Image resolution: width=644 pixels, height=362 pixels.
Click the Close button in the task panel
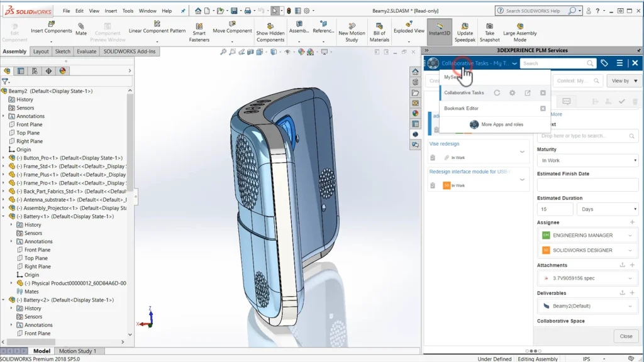coord(626,336)
